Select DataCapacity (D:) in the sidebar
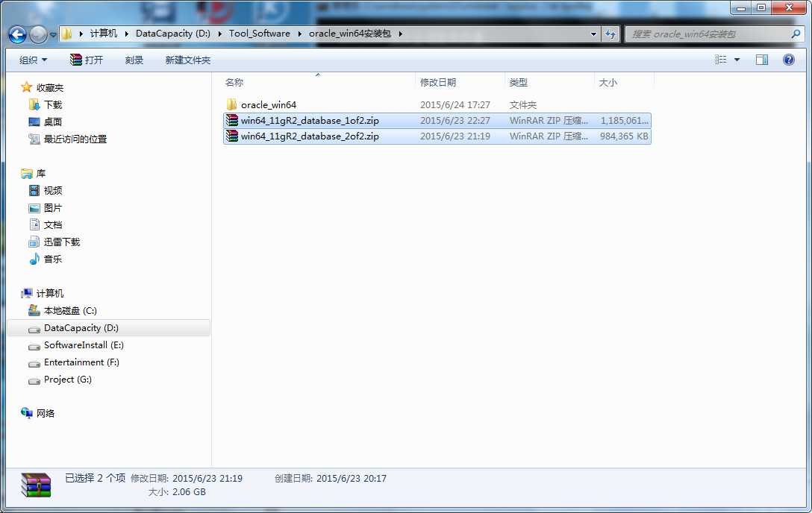 click(81, 328)
